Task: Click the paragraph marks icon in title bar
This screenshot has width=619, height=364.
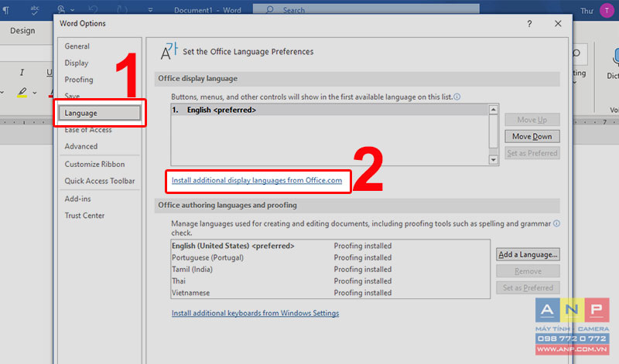Action: (6, 11)
